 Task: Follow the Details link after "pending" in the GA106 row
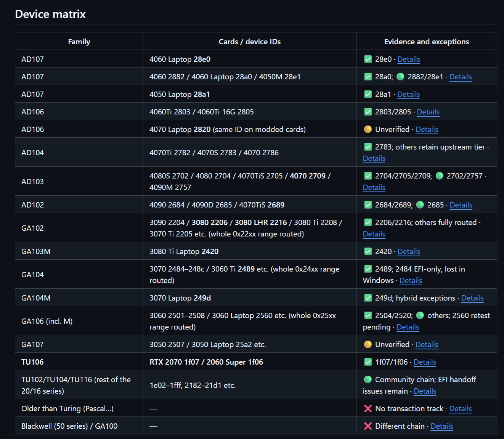point(408,327)
